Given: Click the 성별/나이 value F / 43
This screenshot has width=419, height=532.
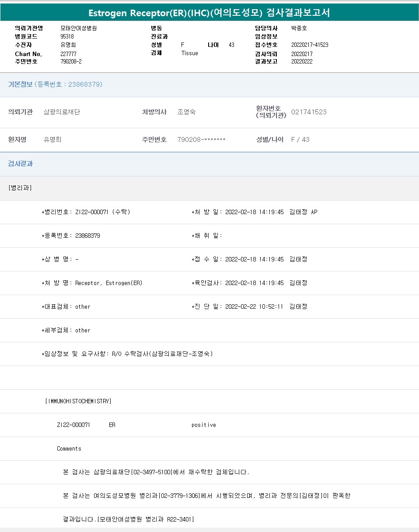Looking at the screenshot, I should [x=300, y=140].
